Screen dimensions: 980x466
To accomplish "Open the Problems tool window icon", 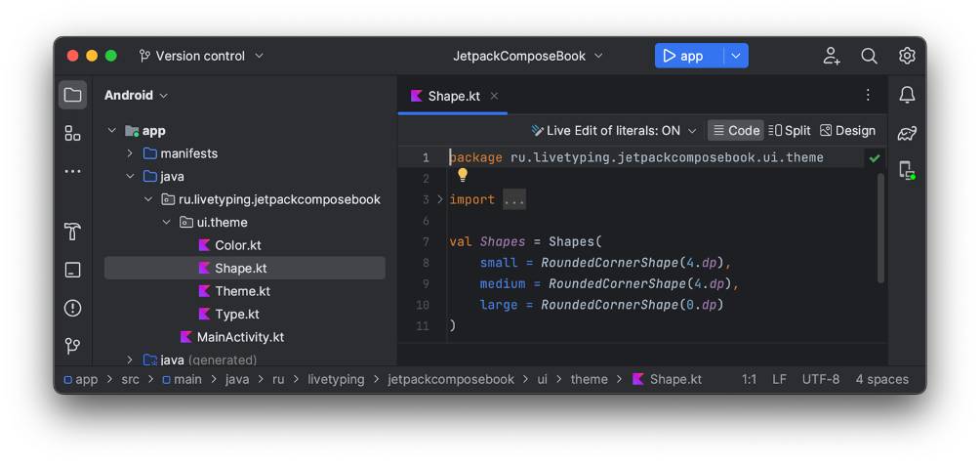I will 72,308.
